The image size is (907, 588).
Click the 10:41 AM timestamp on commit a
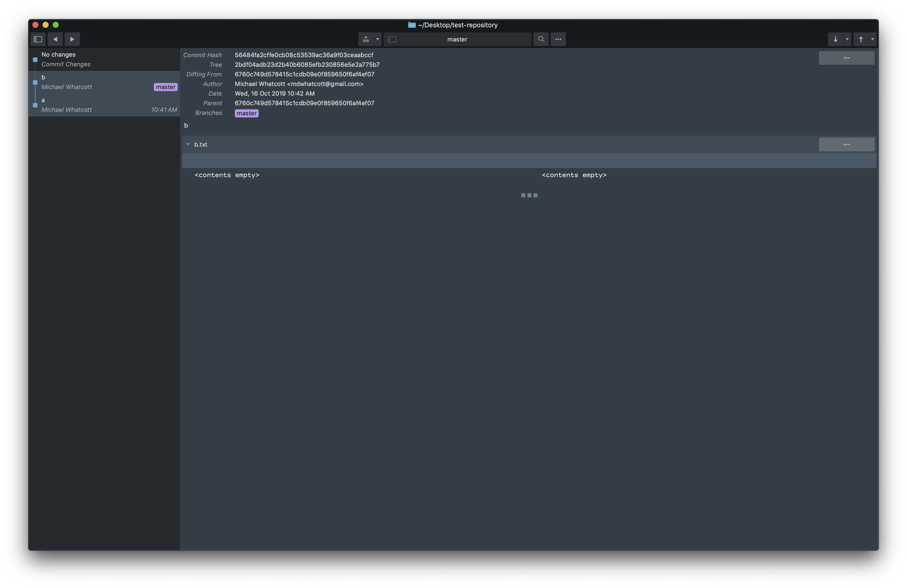pos(164,110)
